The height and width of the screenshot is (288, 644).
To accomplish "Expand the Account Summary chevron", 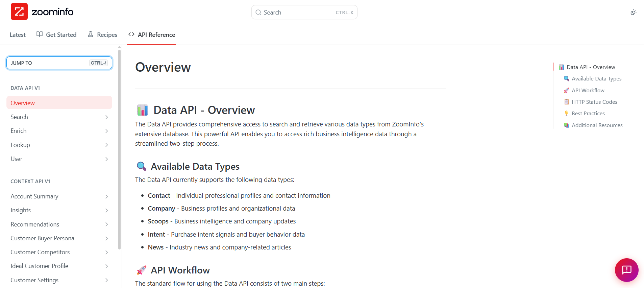I will pyautogui.click(x=106, y=196).
